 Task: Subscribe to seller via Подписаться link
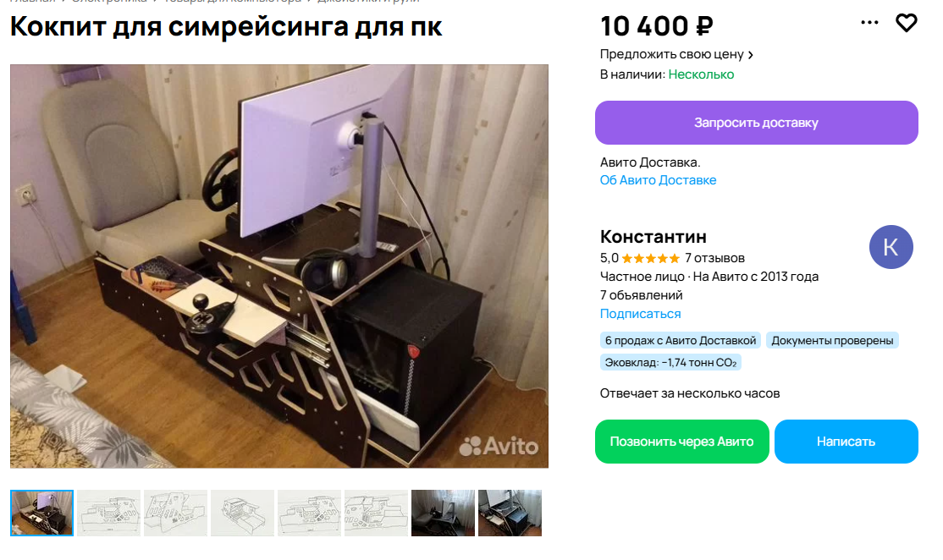640,314
